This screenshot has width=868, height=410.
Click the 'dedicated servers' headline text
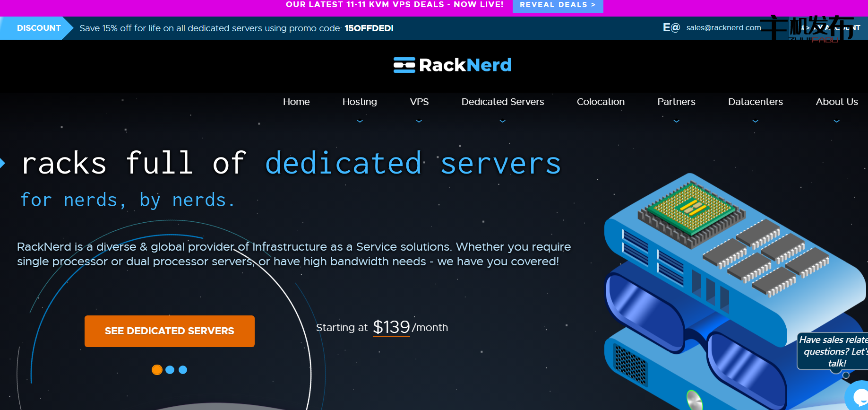[413, 163]
